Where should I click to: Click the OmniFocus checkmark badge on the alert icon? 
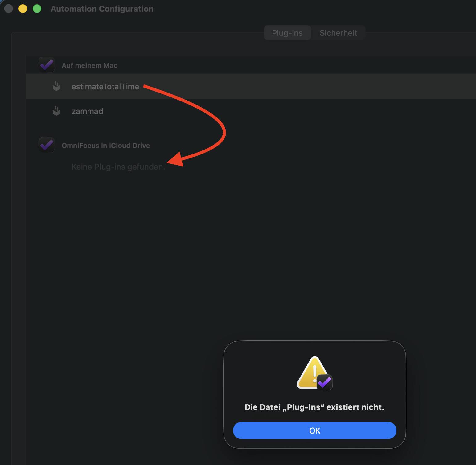coord(325,382)
